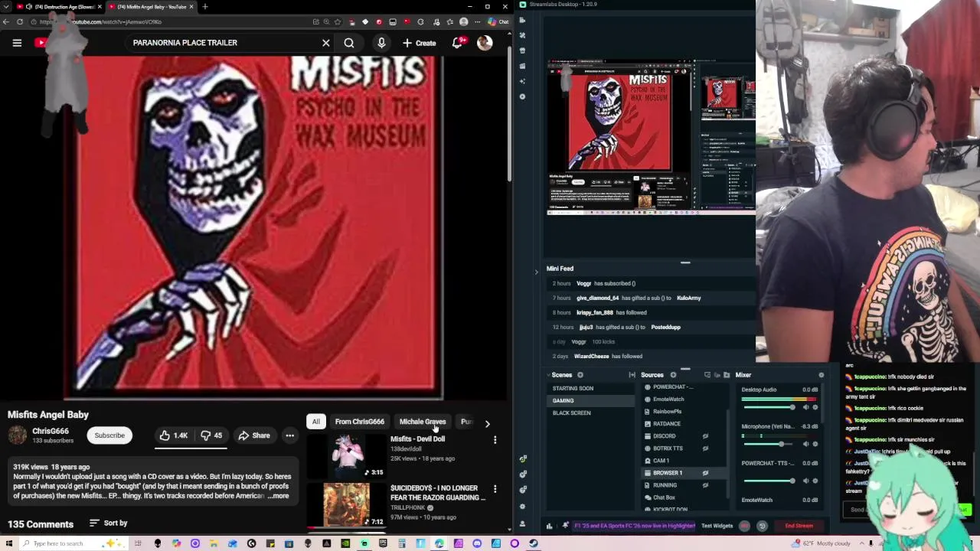Show the hidden RUNNING source
This screenshot has height=551, width=980.
tap(705, 485)
